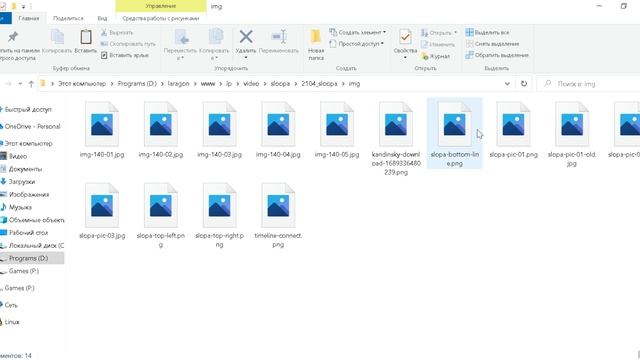640x360 pixels.
Task: Select Документы in the navigation pane
Action: coord(25,169)
